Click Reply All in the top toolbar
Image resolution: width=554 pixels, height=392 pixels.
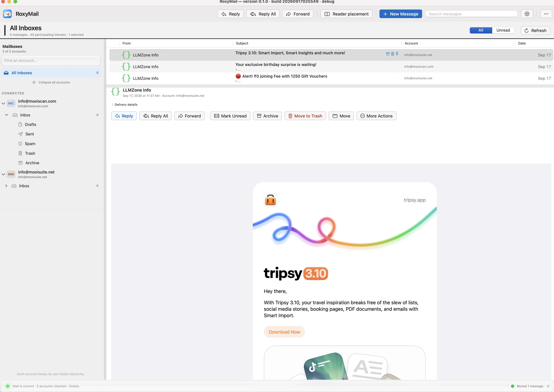[263, 14]
